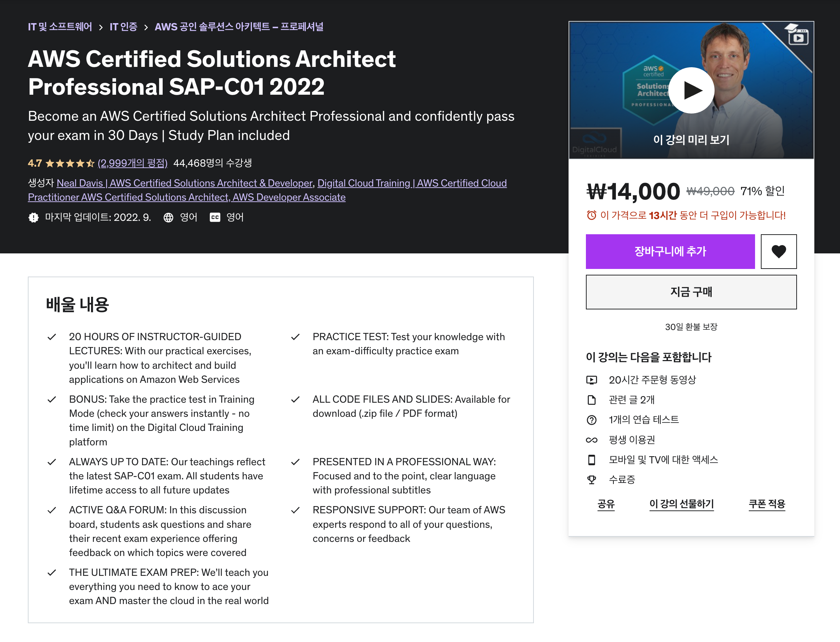Image resolution: width=840 pixels, height=642 pixels.
Task: Open the 2,999개의 평점 ratings link
Action: pos(133,163)
